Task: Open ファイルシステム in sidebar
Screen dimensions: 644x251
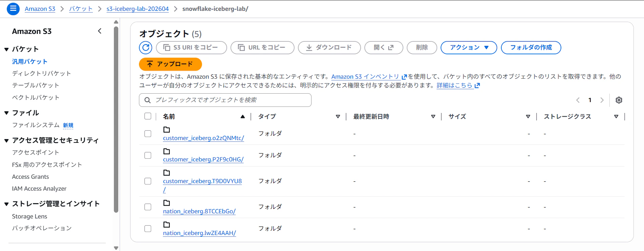Action: (36, 125)
